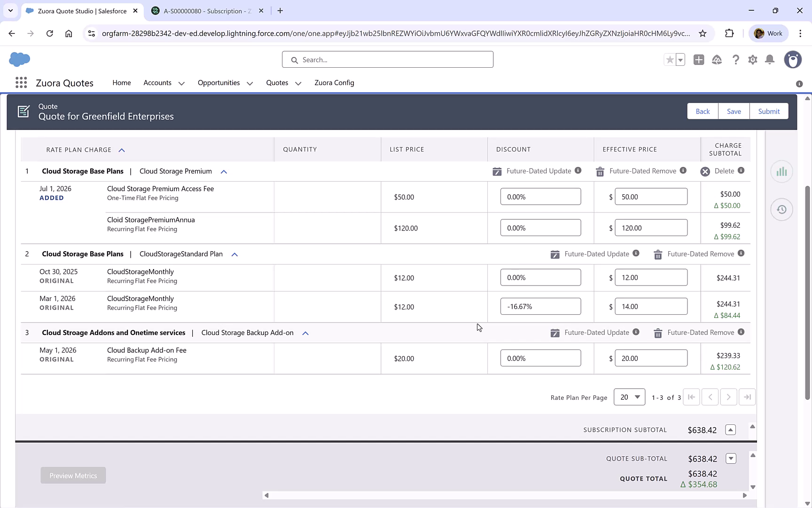The width and height of the screenshot is (812, 508).
Task: Click the Preview Metrics button
Action: 73,475
